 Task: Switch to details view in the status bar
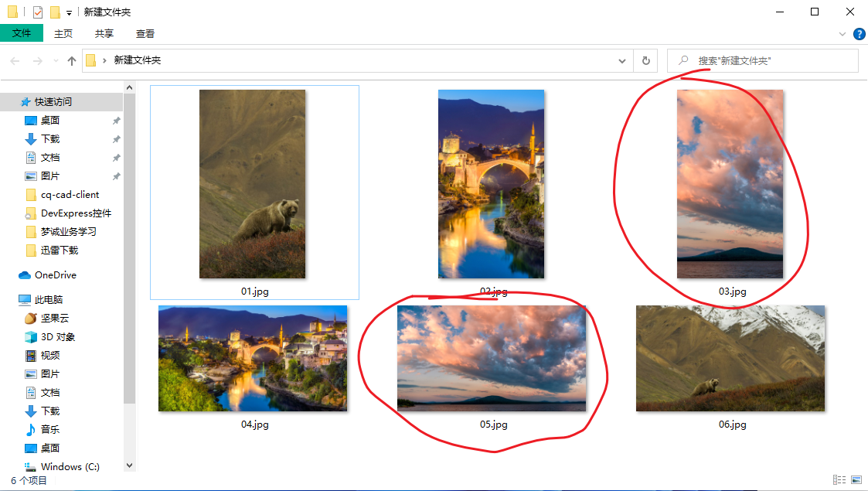coord(839,480)
